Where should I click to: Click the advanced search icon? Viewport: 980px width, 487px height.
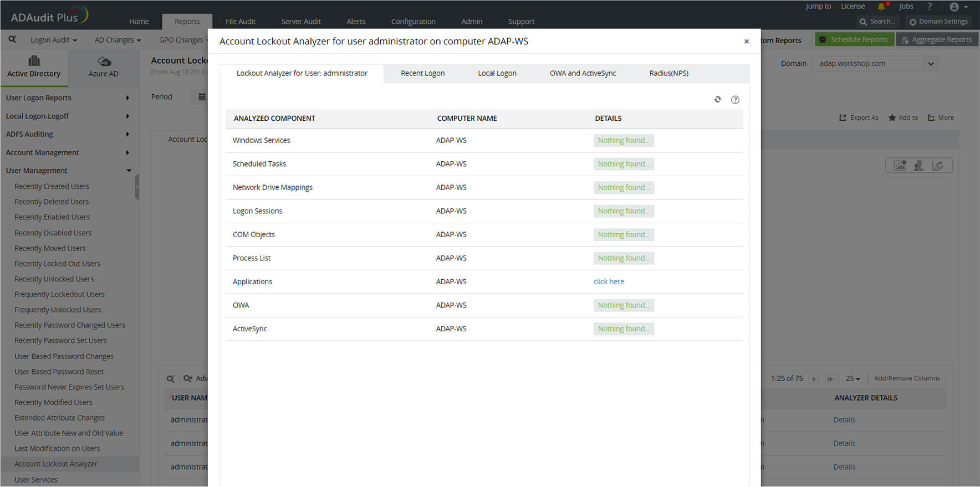click(188, 379)
